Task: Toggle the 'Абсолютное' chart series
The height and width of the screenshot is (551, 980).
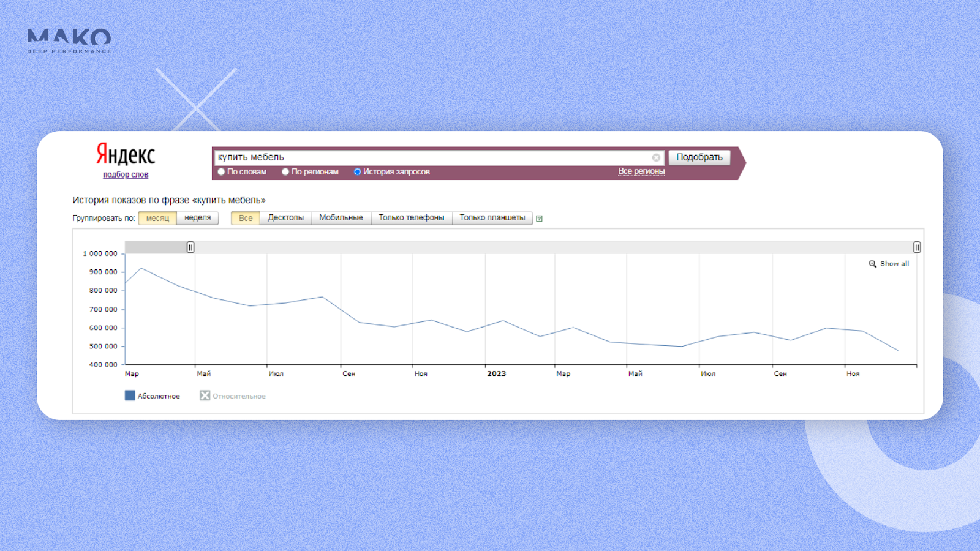Action: pos(153,396)
